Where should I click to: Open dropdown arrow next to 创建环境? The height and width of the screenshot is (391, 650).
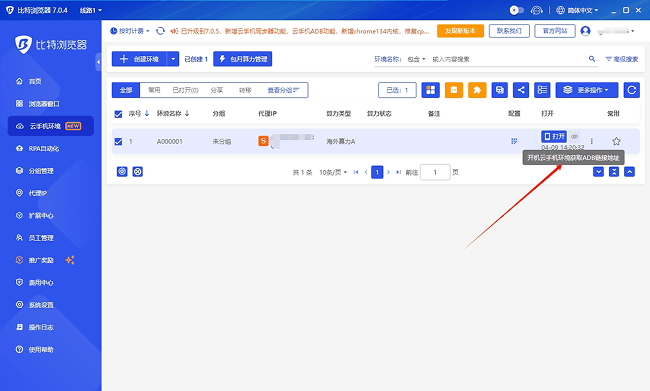coord(173,59)
